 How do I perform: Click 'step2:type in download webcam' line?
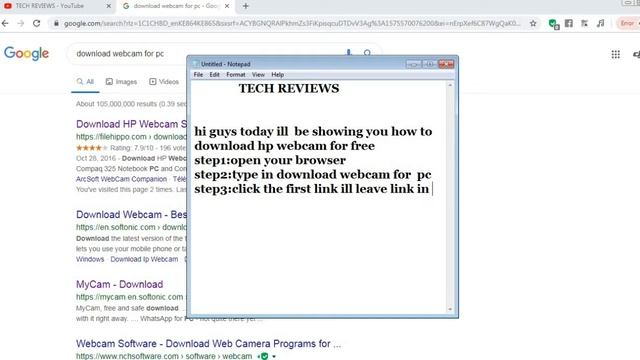(313, 175)
